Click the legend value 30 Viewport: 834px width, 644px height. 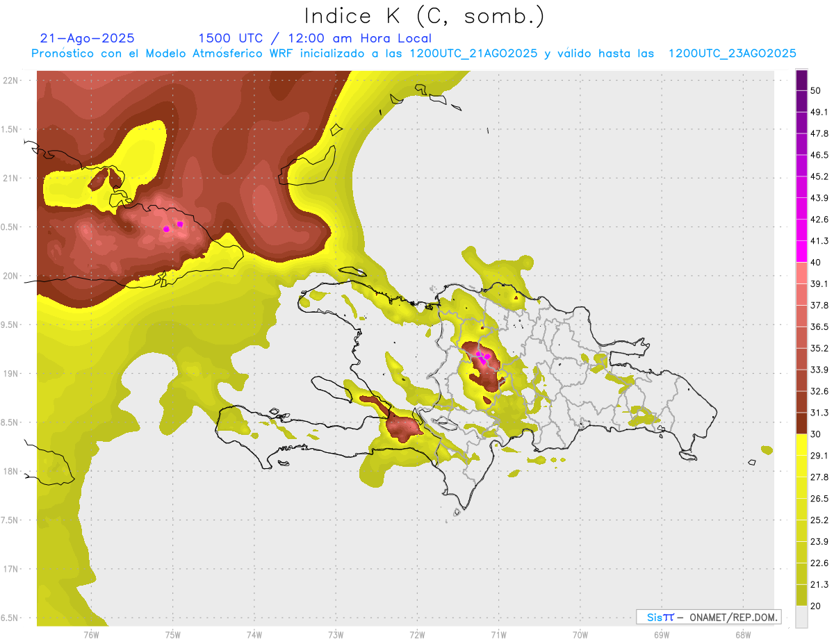(x=815, y=434)
